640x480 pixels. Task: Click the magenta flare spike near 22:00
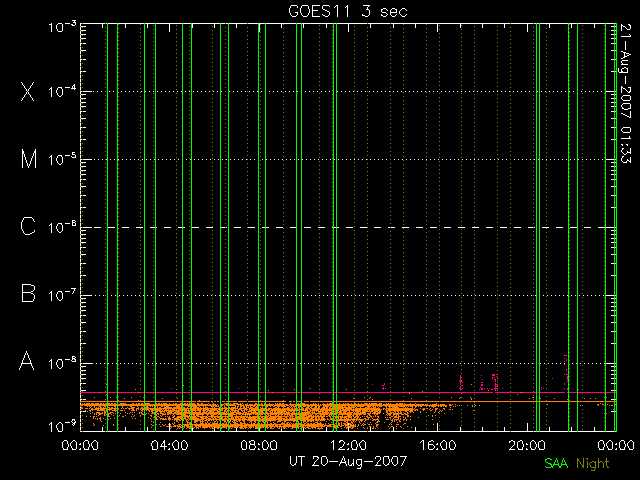(x=566, y=372)
